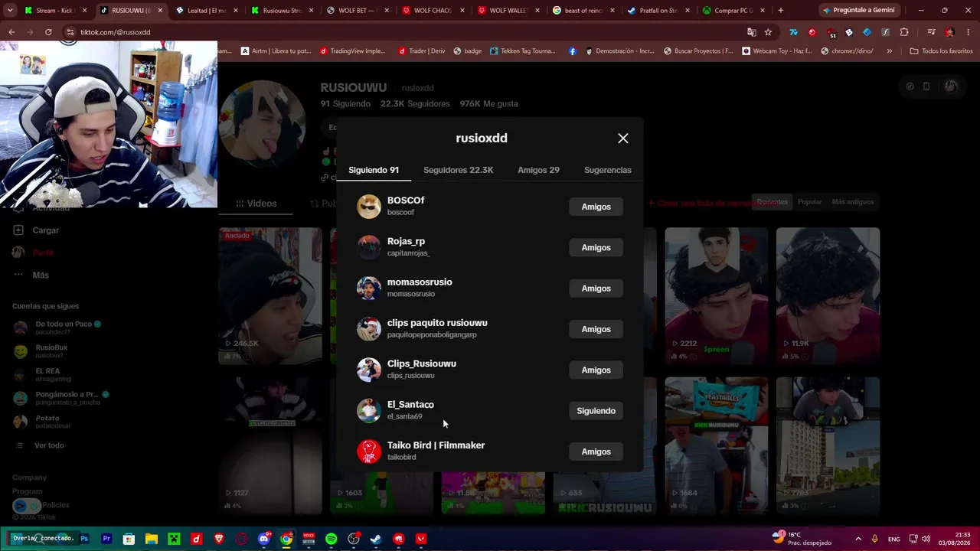980x551 pixels.
Task: Open the translate page icon
Action: click(752, 32)
